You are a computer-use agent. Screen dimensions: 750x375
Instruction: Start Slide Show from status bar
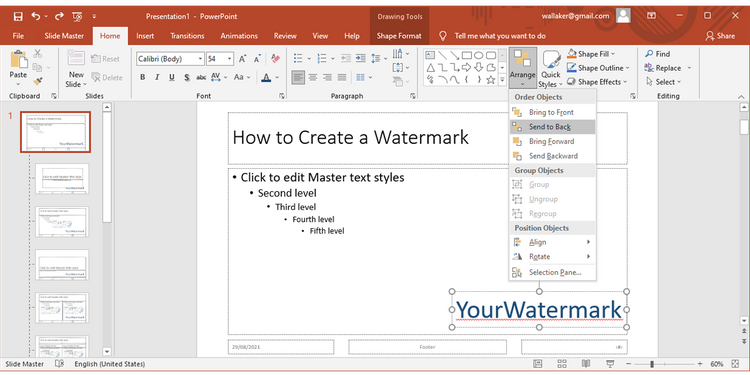coord(611,364)
